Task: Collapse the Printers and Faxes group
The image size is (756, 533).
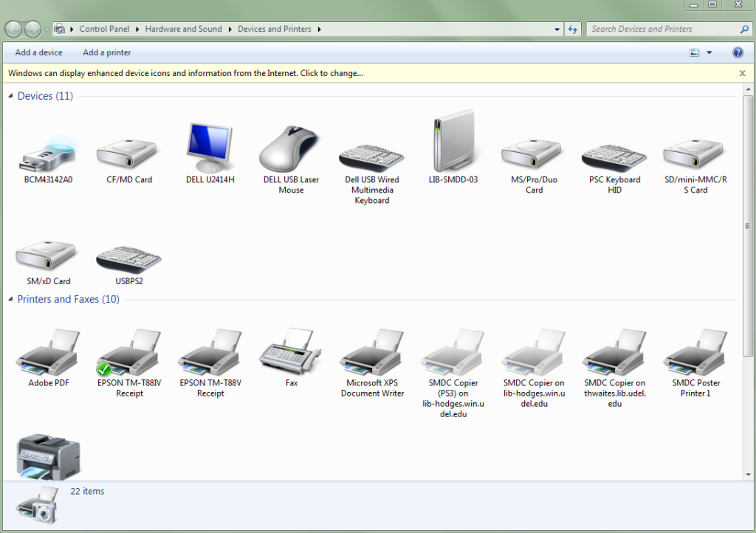Action: [11, 300]
